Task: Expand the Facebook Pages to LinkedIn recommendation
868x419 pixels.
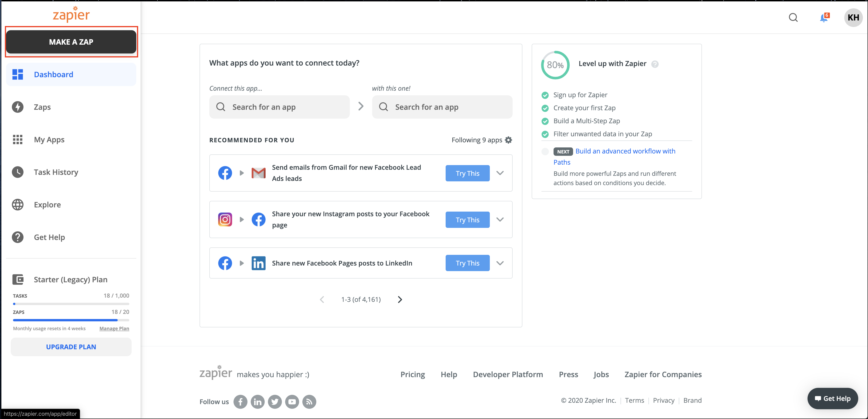Action: click(x=500, y=263)
